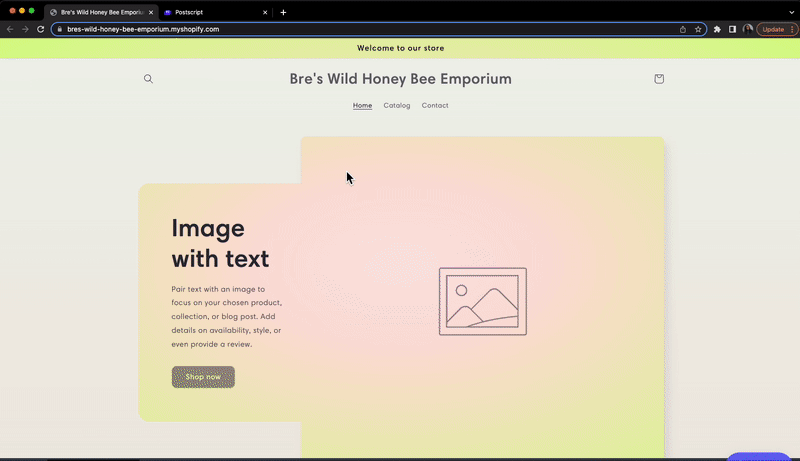800x461 pixels.
Task: Click Bre's Wild Honey Bee Emporium title
Action: tap(401, 79)
